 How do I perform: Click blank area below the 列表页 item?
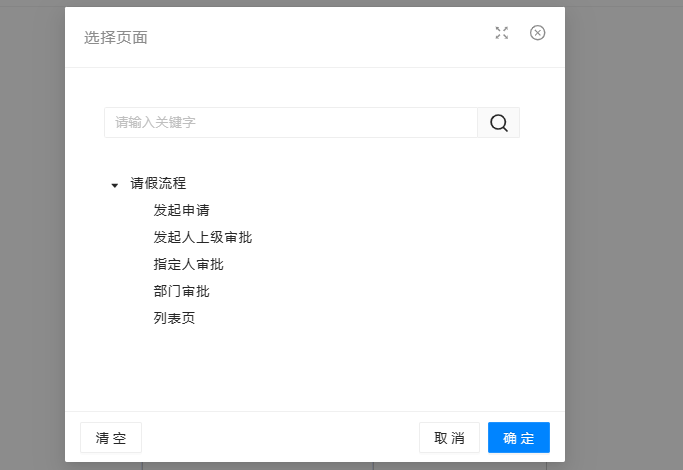pyautogui.click(x=314, y=370)
